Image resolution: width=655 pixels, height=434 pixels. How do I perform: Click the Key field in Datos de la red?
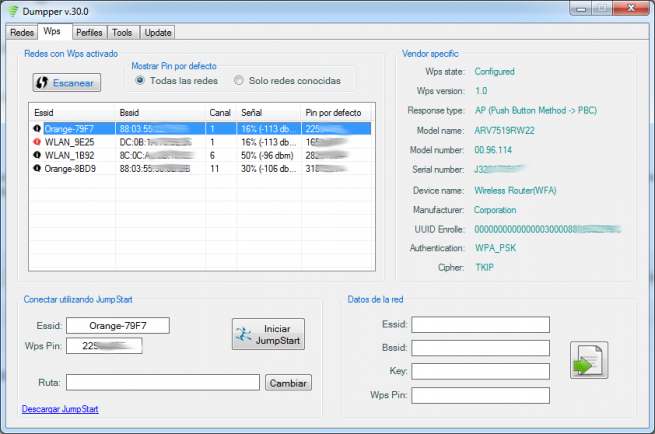[x=480, y=371]
